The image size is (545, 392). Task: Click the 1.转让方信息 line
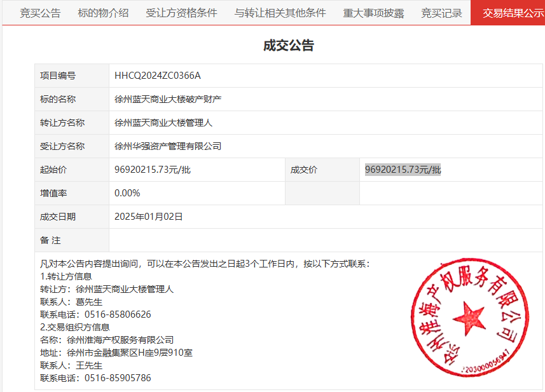pyautogui.click(x=66, y=277)
